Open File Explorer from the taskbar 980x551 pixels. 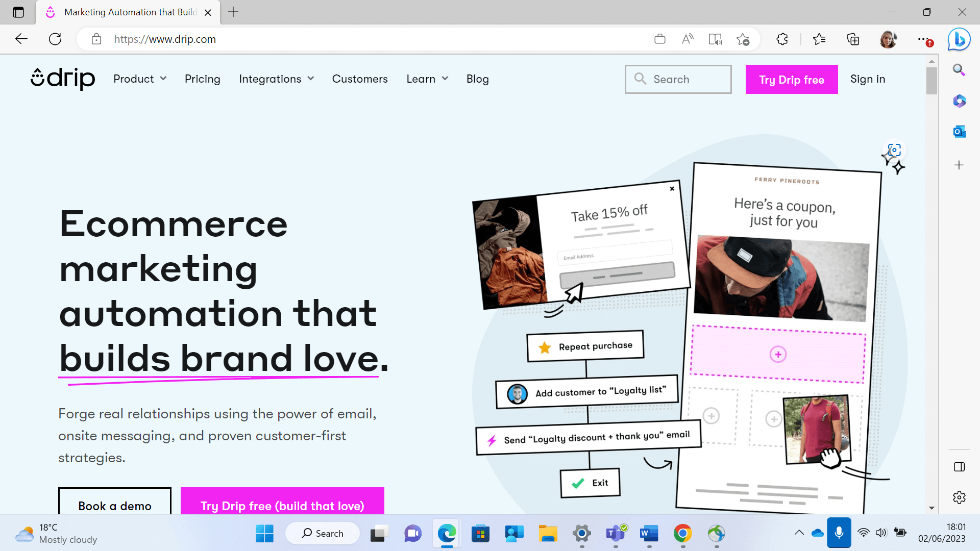(x=548, y=534)
